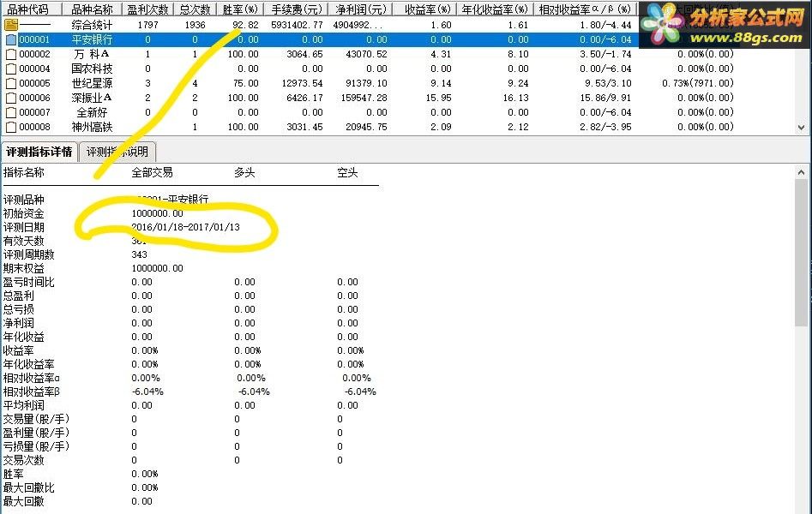The height and width of the screenshot is (514, 812).
Task: Sort by the 年化收益率(%) column header
Action: tap(495, 9)
